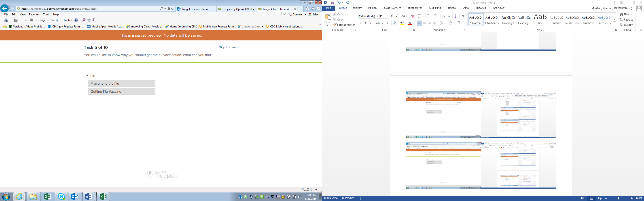Click the Save icon in Word's quick access toolbar

click(333, 2)
